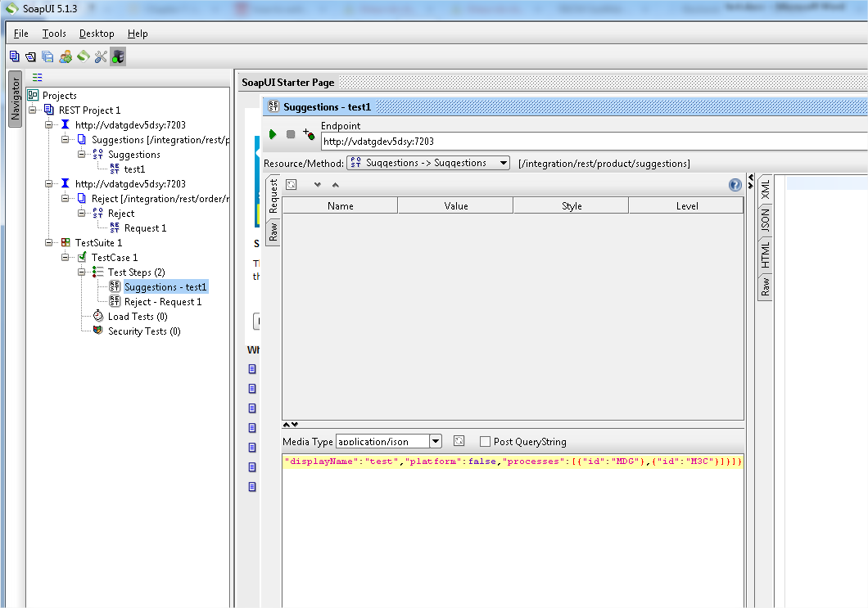
Task: Select the Reject - Request 1 test step
Action: pyautogui.click(x=163, y=301)
